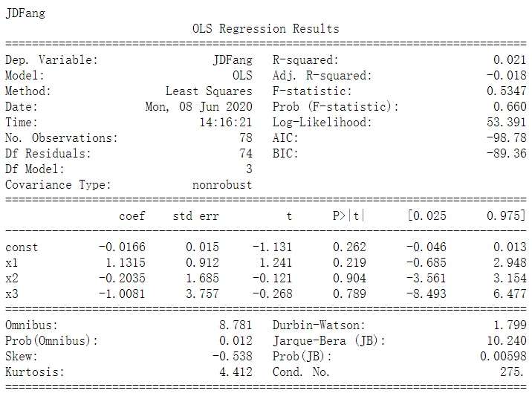Click the BIC value -89.36
The width and height of the screenshot is (532, 399).
[506, 153]
